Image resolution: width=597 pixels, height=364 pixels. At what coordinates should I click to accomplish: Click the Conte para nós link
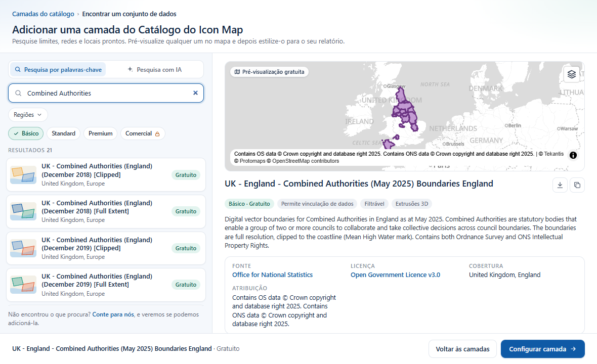coord(113,314)
